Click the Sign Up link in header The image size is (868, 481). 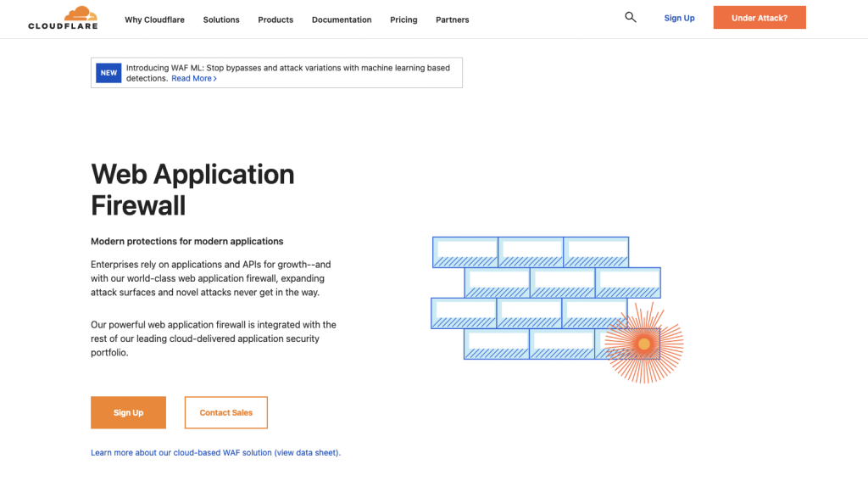point(679,18)
